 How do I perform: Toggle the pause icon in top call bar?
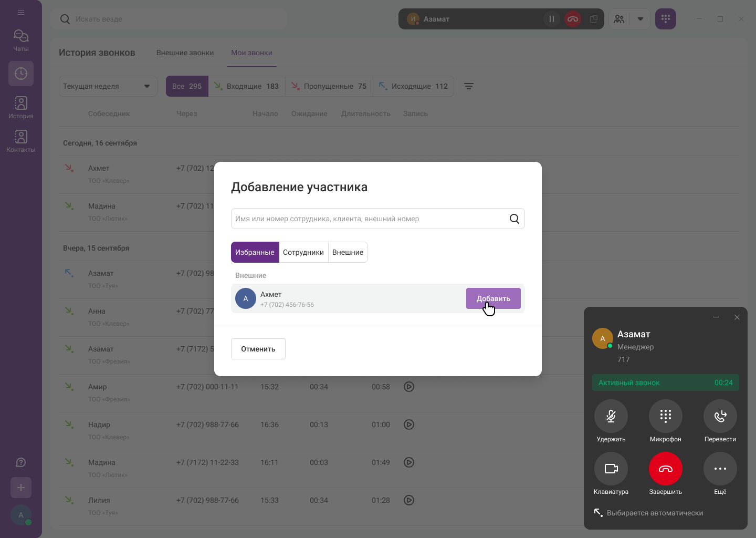point(551,19)
